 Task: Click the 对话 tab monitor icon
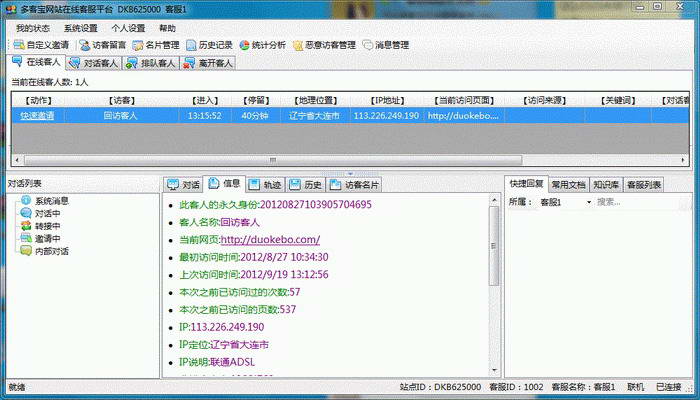(x=173, y=184)
